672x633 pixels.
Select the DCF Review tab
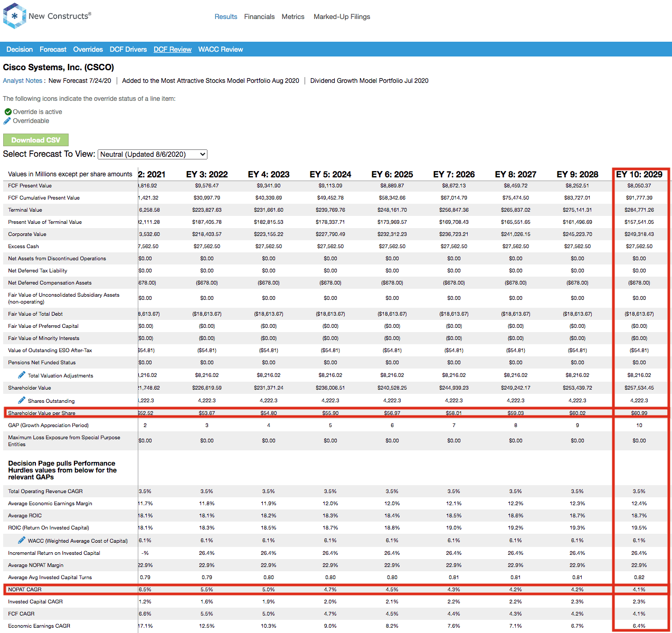tap(173, 49)
